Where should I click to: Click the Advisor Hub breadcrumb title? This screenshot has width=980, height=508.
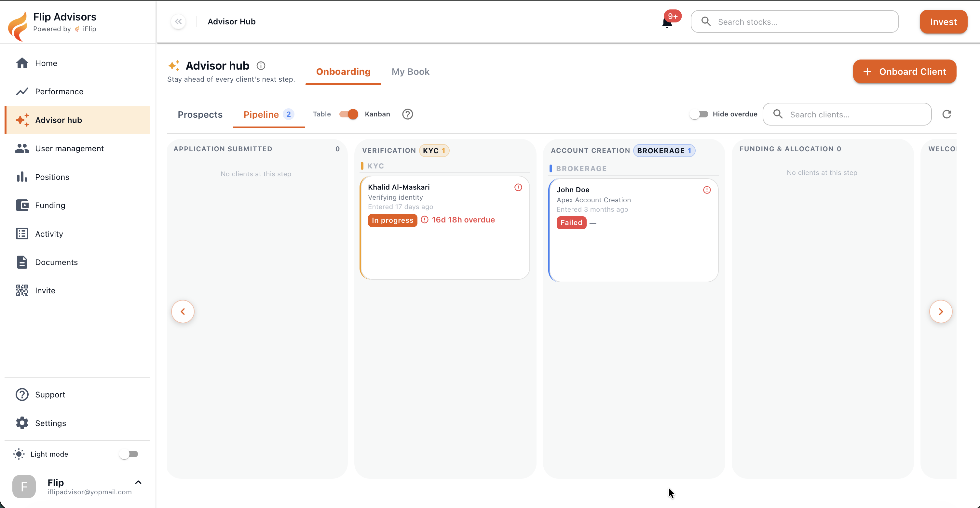[231, 22]
